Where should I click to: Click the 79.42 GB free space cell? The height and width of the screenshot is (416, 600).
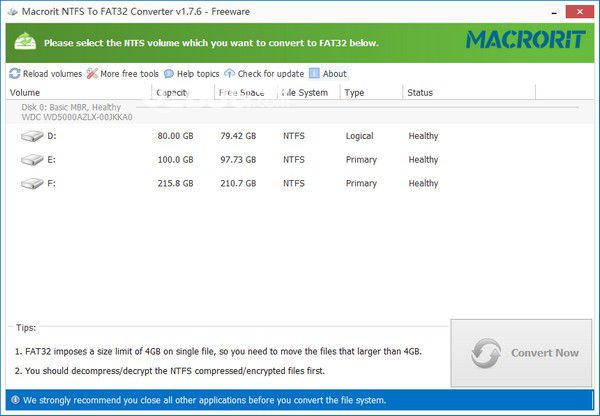tap(238, 136)
